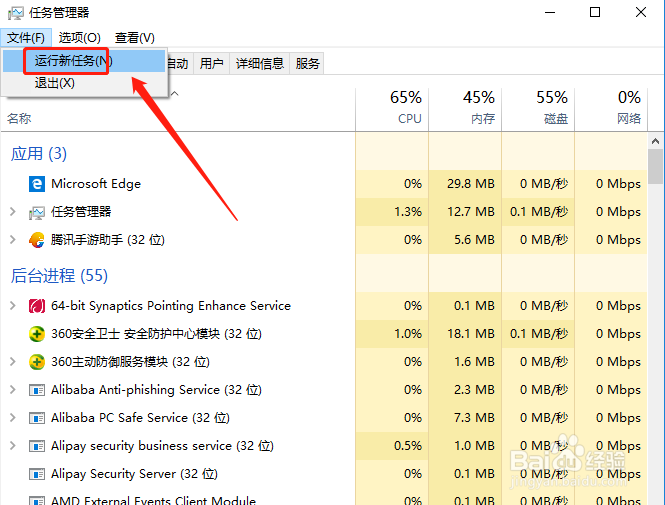
Task: Minimize the Task Manager window
Action: point(550,13)
